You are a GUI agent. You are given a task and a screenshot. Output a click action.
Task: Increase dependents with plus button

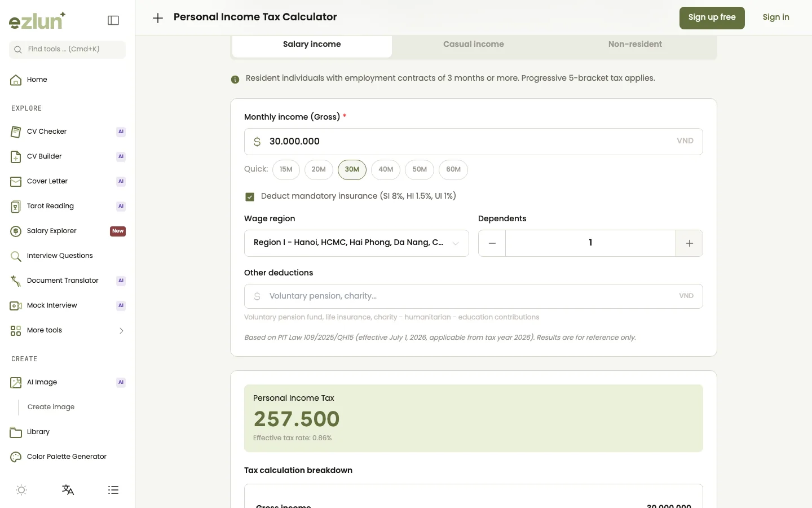tap(689, 243)
